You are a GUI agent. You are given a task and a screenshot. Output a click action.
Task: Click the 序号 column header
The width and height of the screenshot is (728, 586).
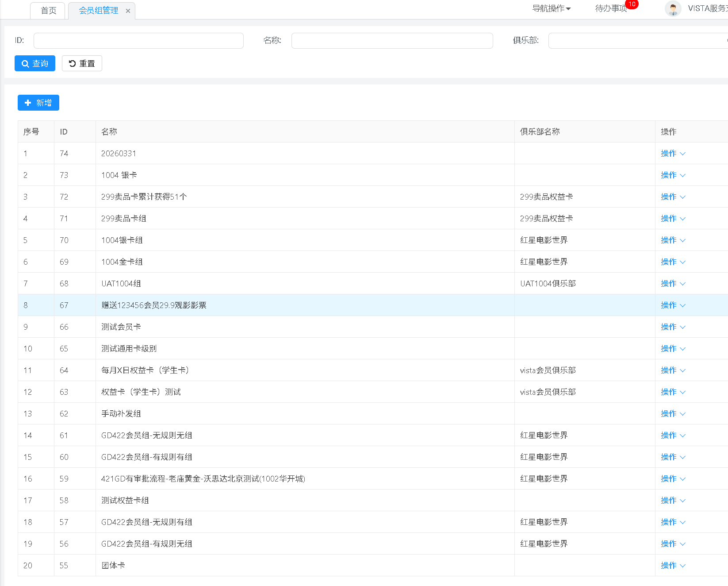coord(36,132)
